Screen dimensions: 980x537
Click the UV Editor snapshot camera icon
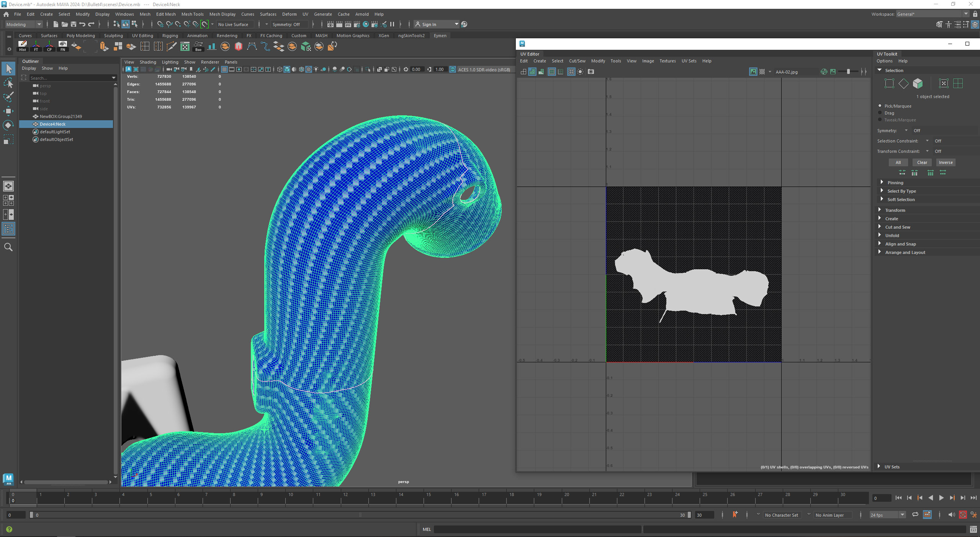(x=591, y=72)
